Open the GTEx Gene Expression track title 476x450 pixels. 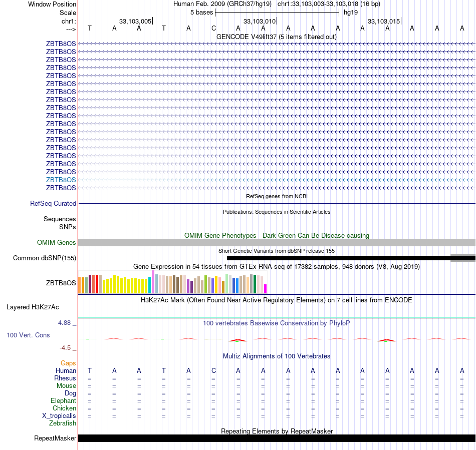point(277,266)
